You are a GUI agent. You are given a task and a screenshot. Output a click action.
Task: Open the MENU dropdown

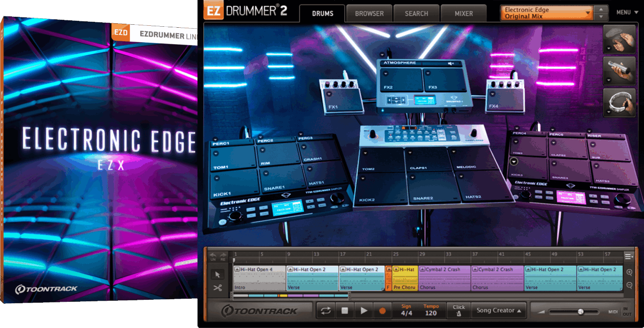point(627,12)
